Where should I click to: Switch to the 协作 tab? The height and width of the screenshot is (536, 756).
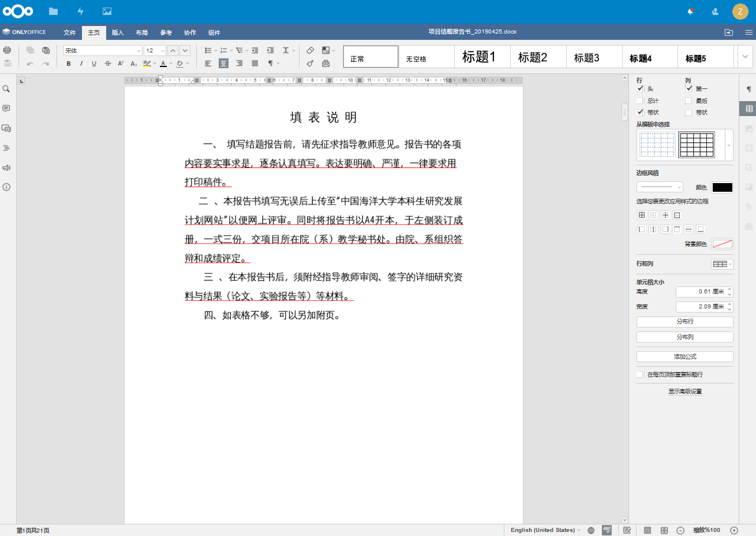pos(190,33)
